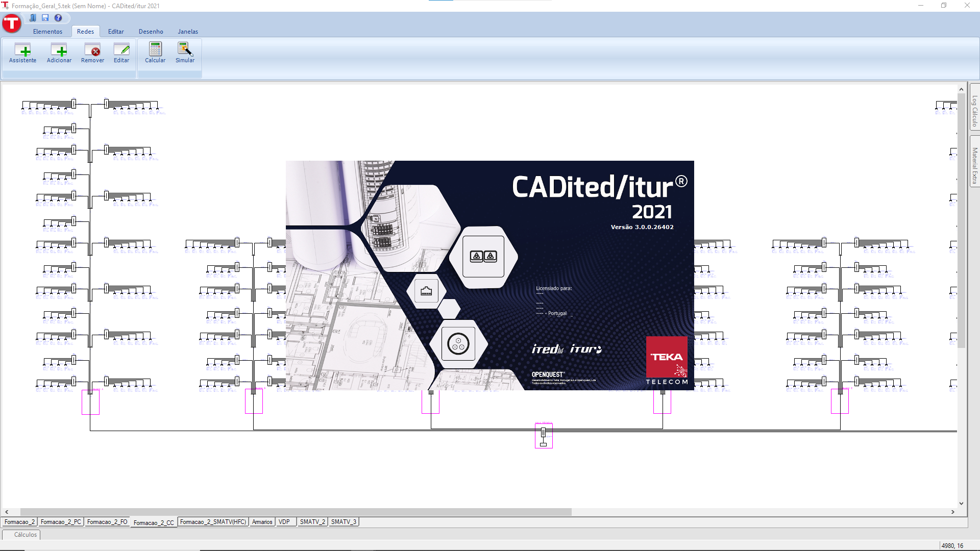Switch to Formacao_2_FO sheet tab
The width and height of the screenshot is (980, 551).
pos(107,522)
